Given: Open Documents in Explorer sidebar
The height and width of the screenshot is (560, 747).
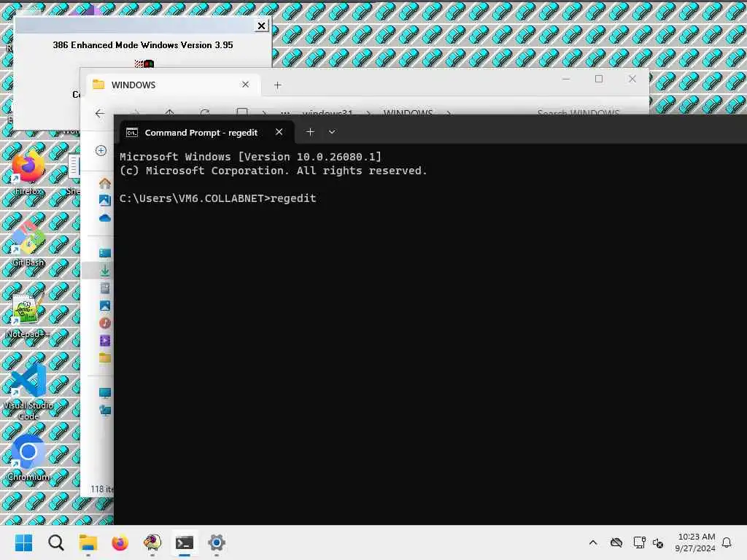Looking at the screenshot, I should (x=105, y=287).
